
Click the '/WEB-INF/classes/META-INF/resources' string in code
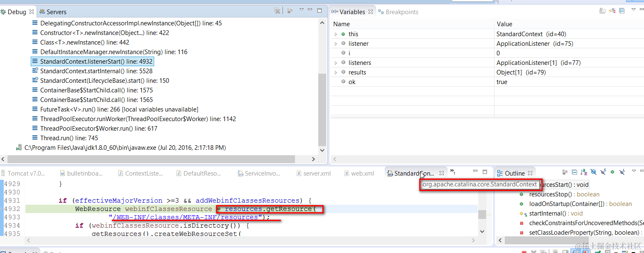click(185, 217)
